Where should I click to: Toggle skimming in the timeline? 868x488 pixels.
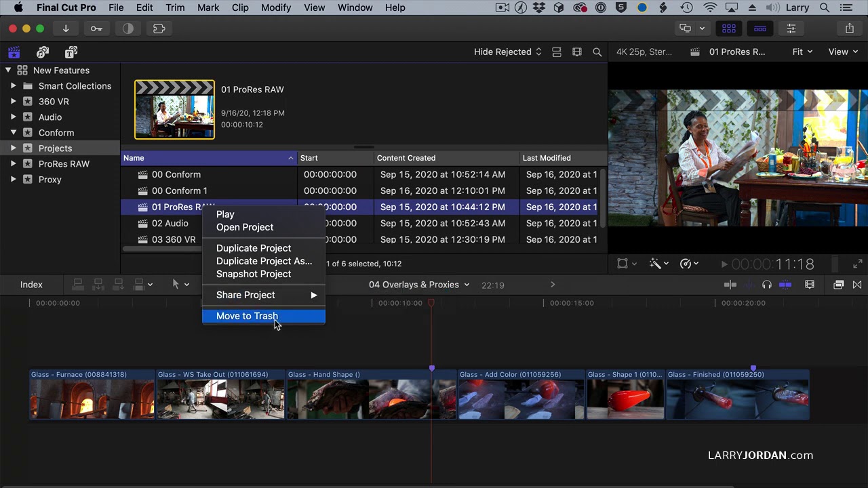tap(730, 285)
